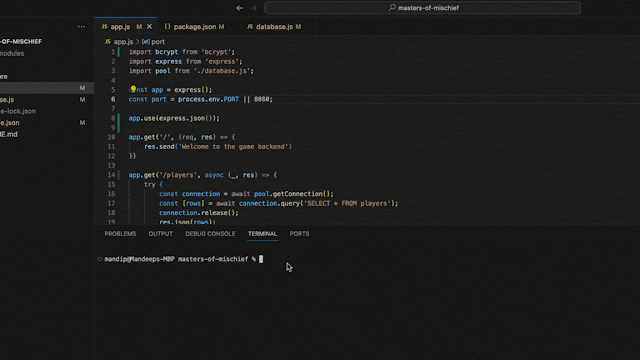Open the DEBUG CONSOLE panel tab
The width and height of the screenshot is (640, 360).
coord(210,233)
